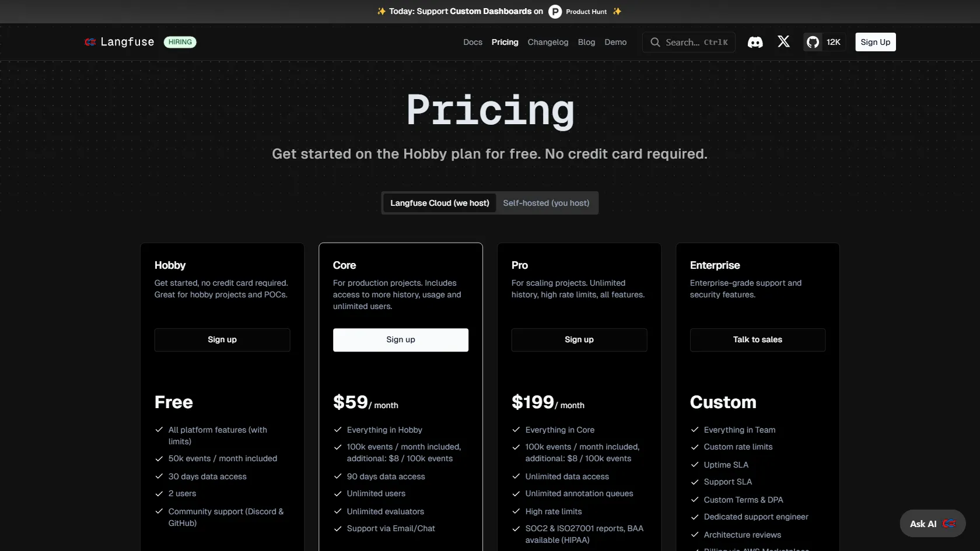Image resolution: width=980 pixels, height=551 pixels.
Task: Click the $59 / month price
Action: [366, 402]
